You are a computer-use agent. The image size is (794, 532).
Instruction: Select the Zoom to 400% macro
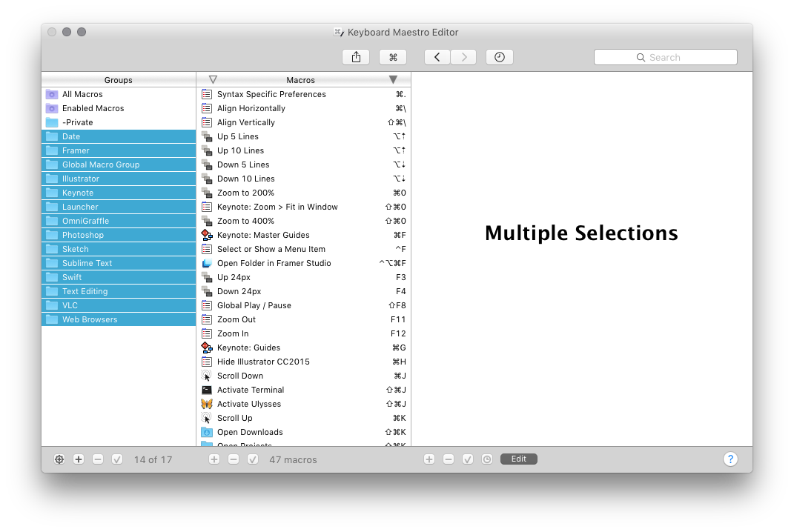[304, 222]
